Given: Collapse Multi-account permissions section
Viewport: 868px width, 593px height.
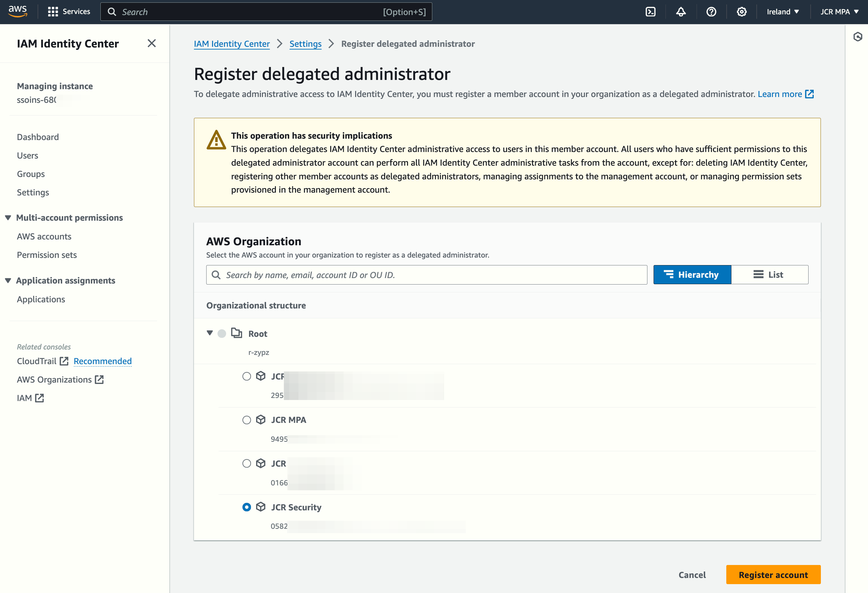Looking at the screenshot, I should pos(8,218).
